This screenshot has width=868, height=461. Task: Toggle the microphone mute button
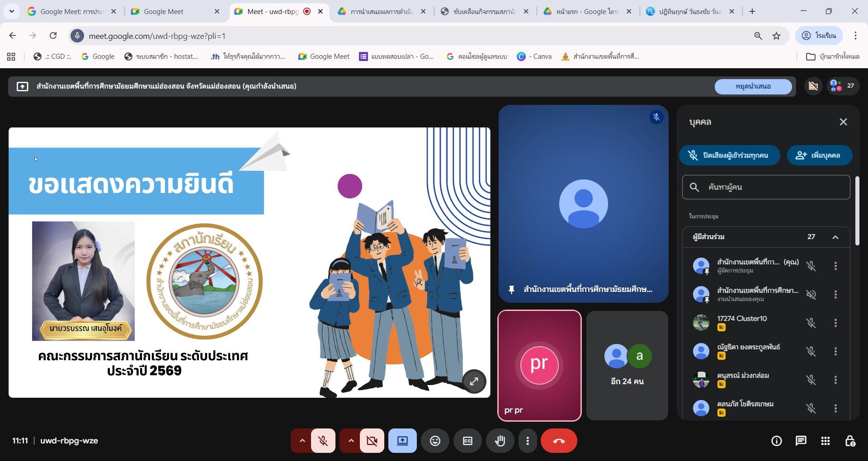(323, 441)
